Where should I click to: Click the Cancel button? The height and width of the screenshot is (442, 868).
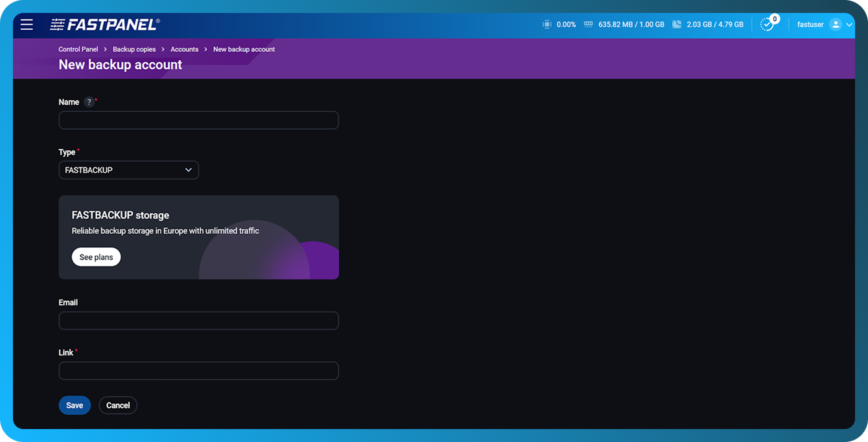(x=117, y=404)
